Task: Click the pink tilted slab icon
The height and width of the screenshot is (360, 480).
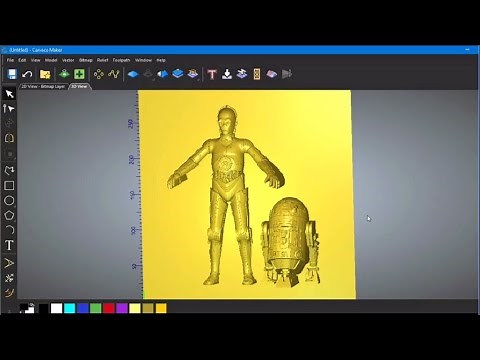Action: [272, 74]
